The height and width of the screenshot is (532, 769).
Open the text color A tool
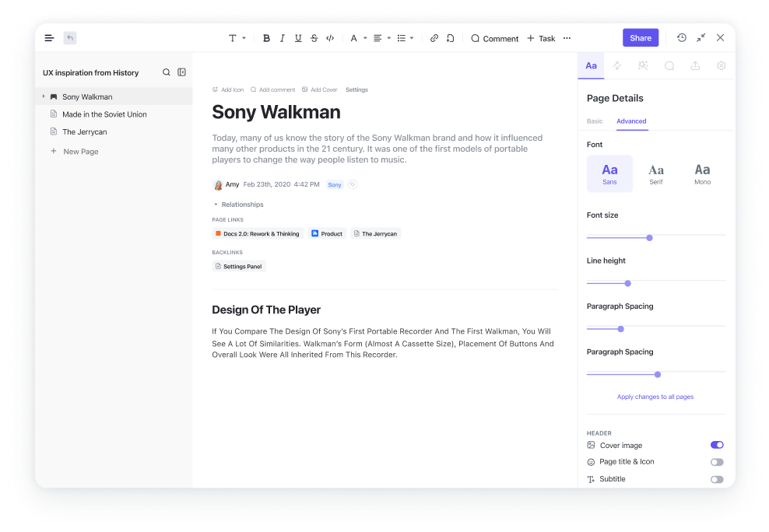(353, 38)
